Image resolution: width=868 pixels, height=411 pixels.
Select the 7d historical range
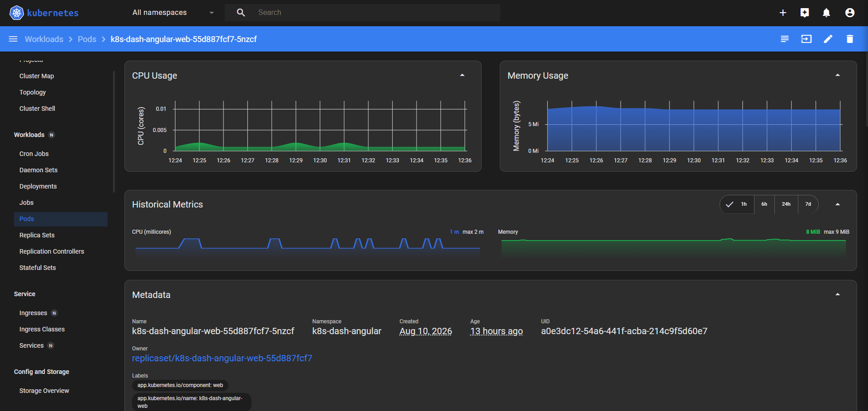pos(808,204)
